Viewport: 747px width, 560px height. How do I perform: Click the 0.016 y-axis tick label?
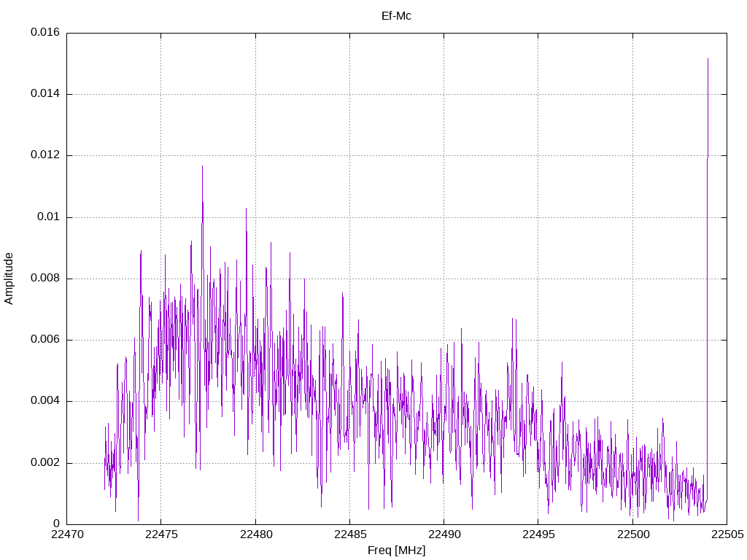click(x=44, y=33)
